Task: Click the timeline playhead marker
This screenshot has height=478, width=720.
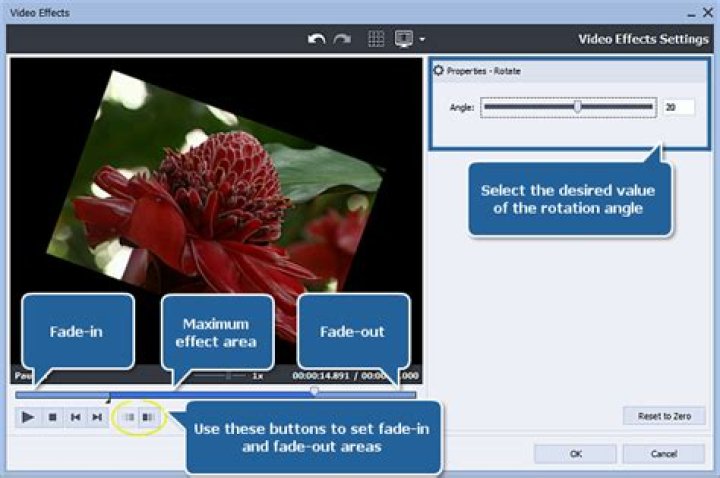Action: coord(314,391)
